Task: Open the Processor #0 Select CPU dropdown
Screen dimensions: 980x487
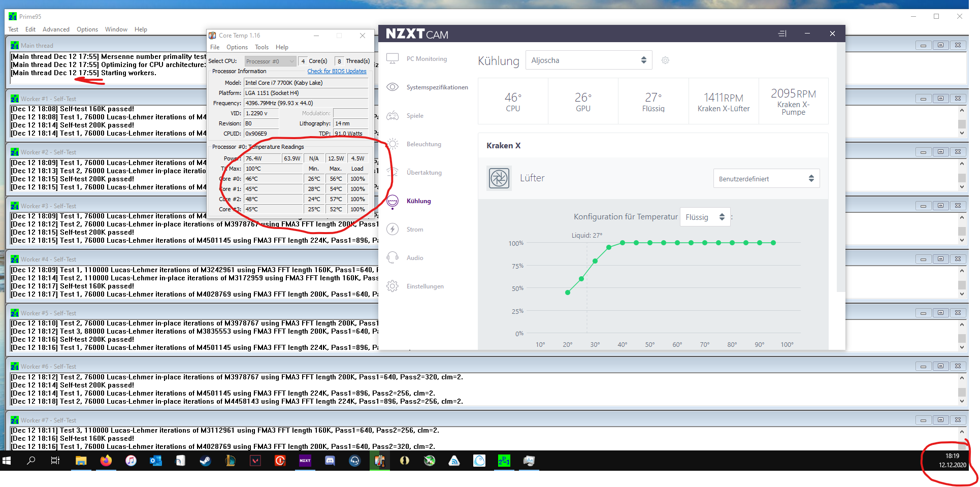Action: tap(270, 61)
